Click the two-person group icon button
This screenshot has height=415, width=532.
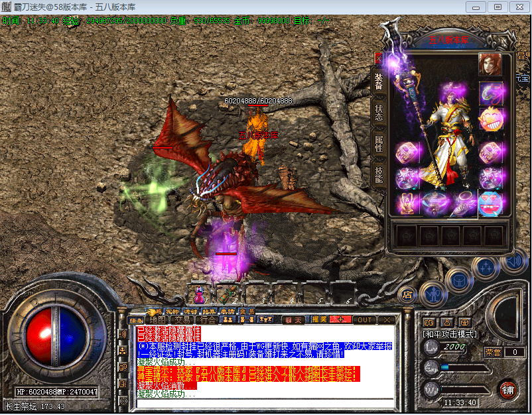tap(228, 320)
